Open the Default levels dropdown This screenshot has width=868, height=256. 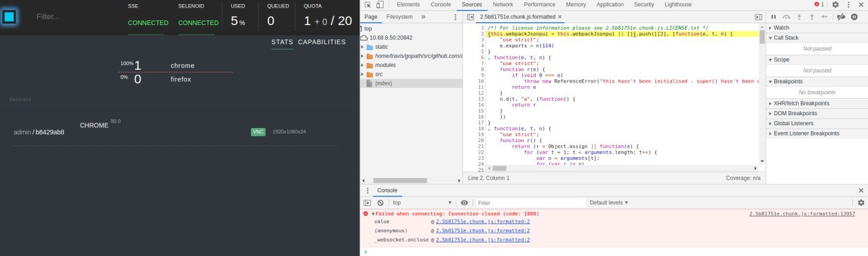click(608, 202)
